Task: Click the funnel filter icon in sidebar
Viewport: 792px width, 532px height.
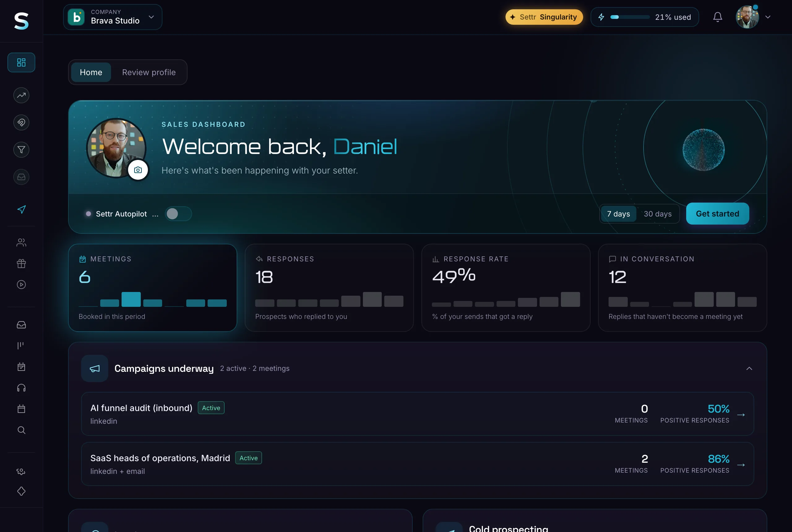Action: [x=21, y=150]
